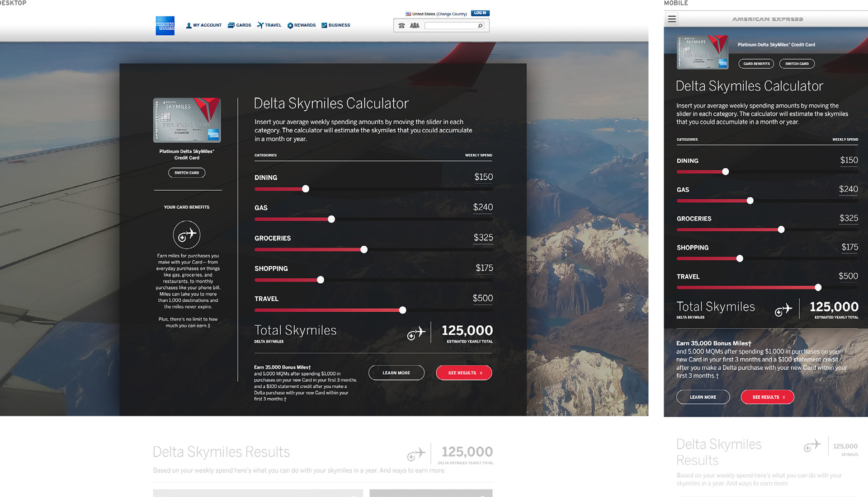
Task: Click the desktop Groceries $325 value
Action: pos(483,238)
